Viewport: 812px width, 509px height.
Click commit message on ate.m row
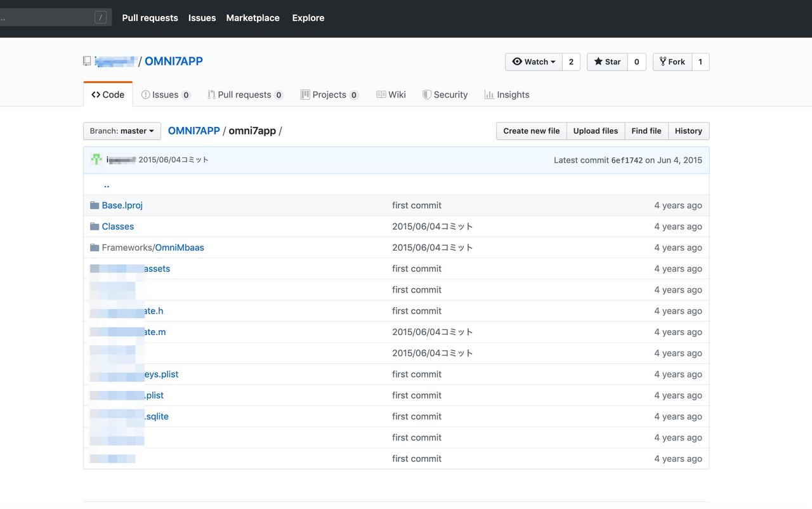[x=433, y=332]
